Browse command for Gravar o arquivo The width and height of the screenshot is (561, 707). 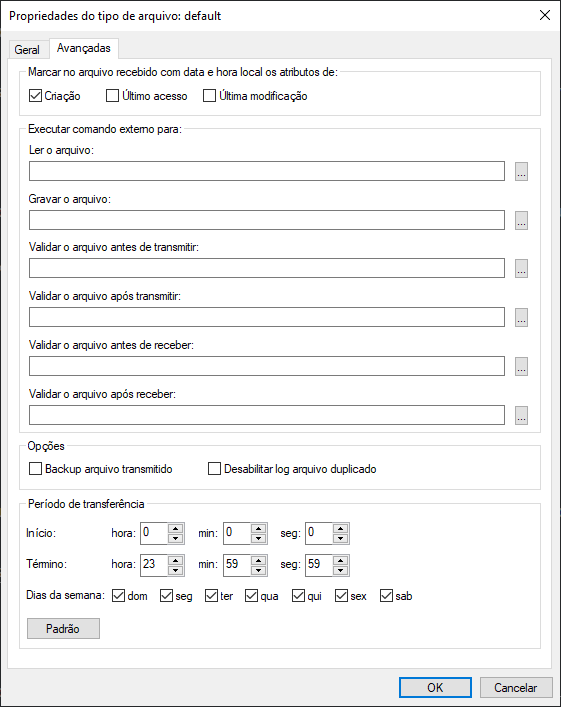[x=521, y=220]
